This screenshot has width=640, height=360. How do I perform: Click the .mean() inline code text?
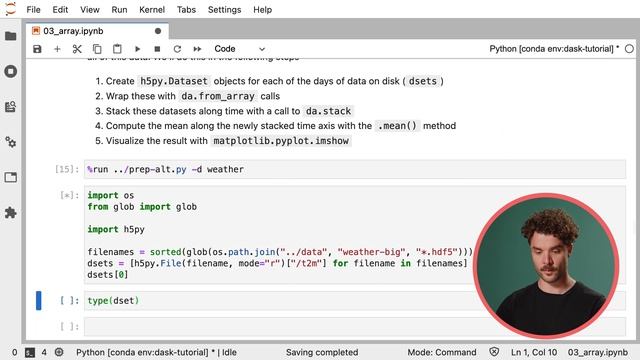pyautogui.click(x=397, y=126)
